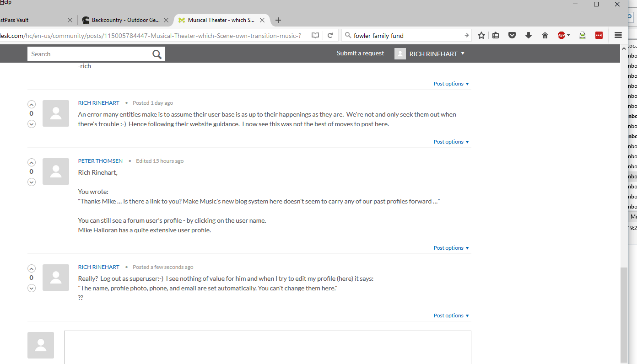Screen dimensions: 637x364
Task: Expand the RICH RINEHART user menu
Action: click(432, 54)
